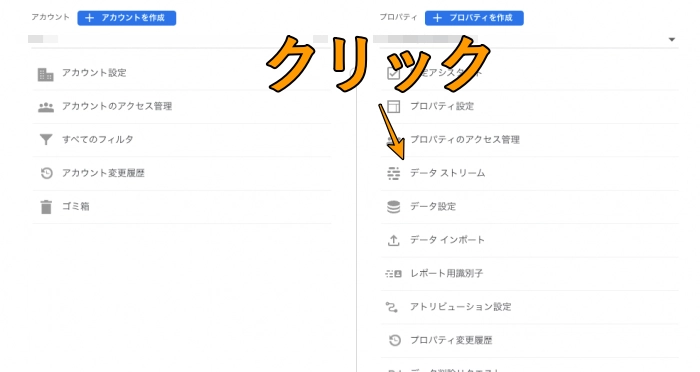Open the property selector dropdown arrow
The height and width of the screenshot is (372, 700).
[671, 40]
